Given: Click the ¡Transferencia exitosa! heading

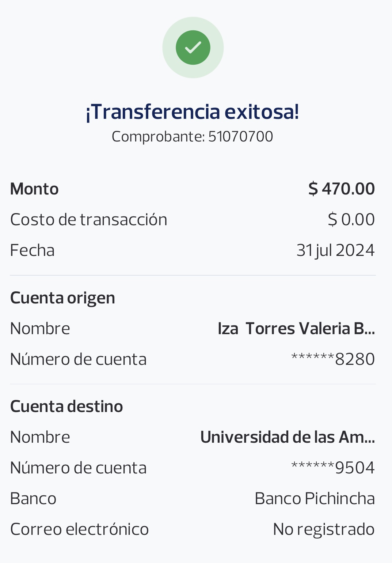Looking at the screenshot, I should [193, 112].
